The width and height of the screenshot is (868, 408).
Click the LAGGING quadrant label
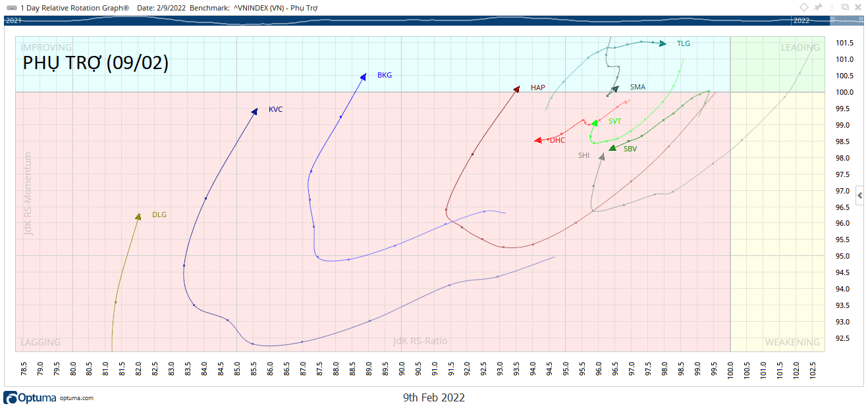41,342
